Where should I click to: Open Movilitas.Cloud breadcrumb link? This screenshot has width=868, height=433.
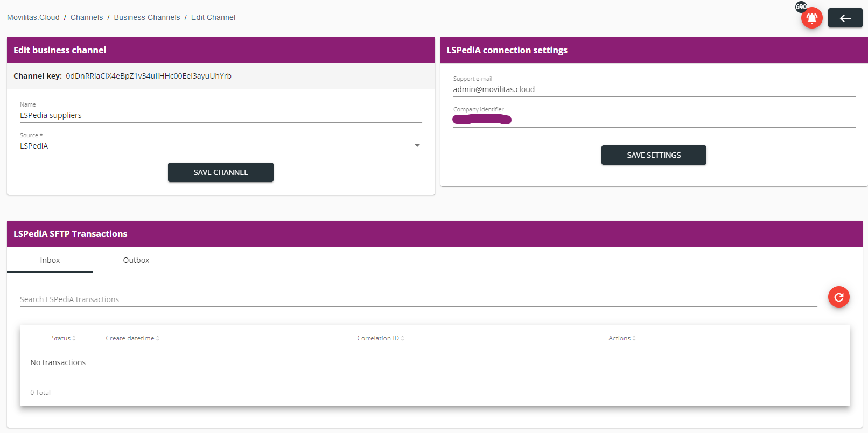pyautogui.click(x=33, y=17)
